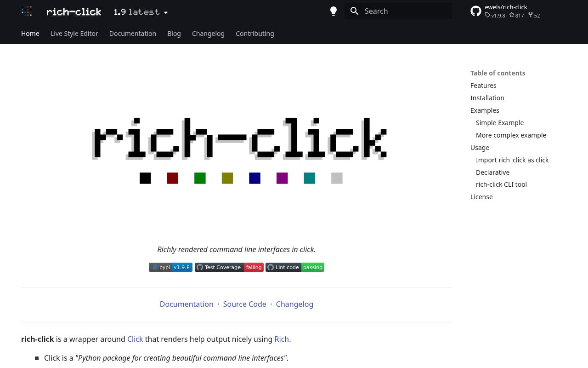Click the v1.9.8 tag in repo info
The width and height of the screenshot is (588, 368).
[495, 16]
